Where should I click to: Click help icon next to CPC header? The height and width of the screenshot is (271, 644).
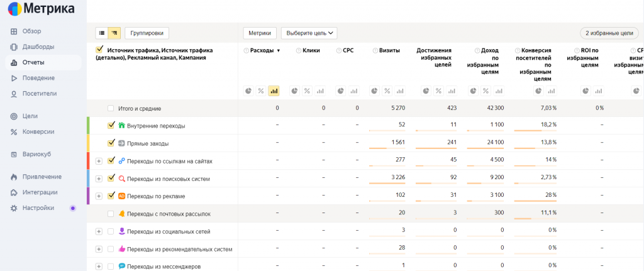[x=338, y=50]
